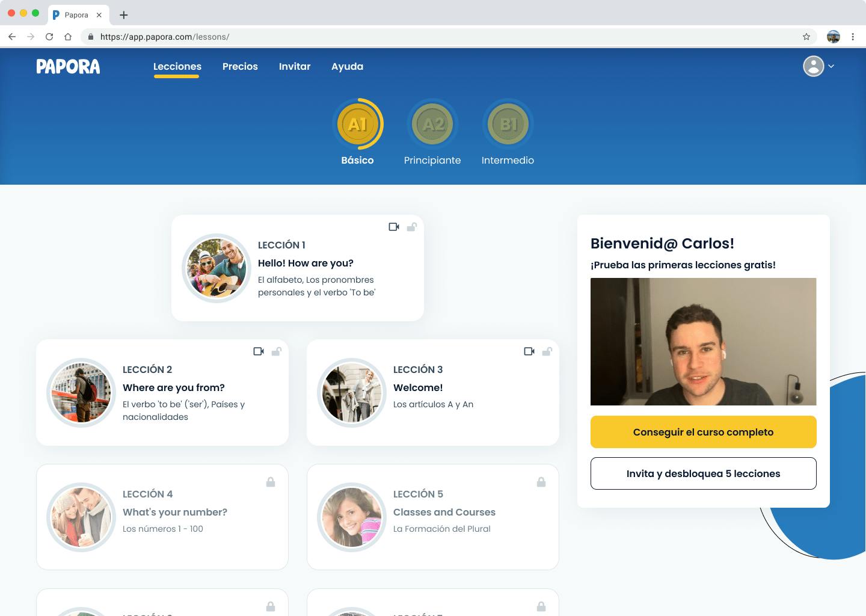The width and height of the screenshot is (866, 616).
Task: Select the B1 Intermedio level badge
Action: coord(508,125)
